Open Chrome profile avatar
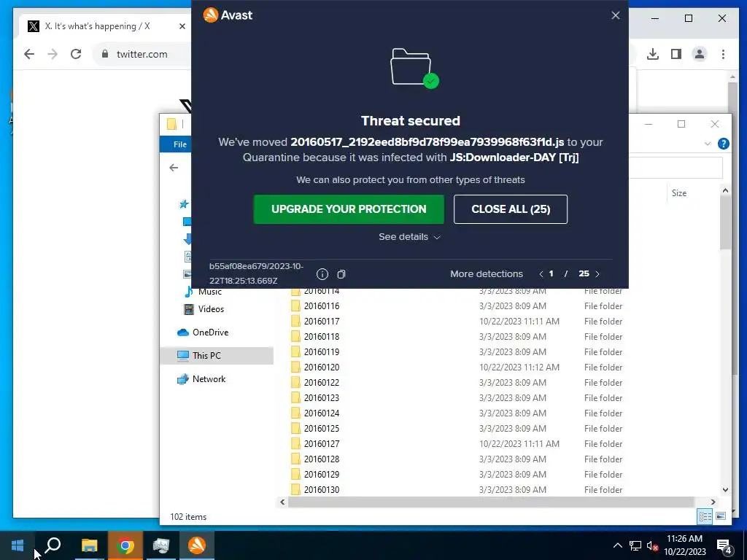The width and height of the screenshot is (747, 560). [x=700, y=54]
